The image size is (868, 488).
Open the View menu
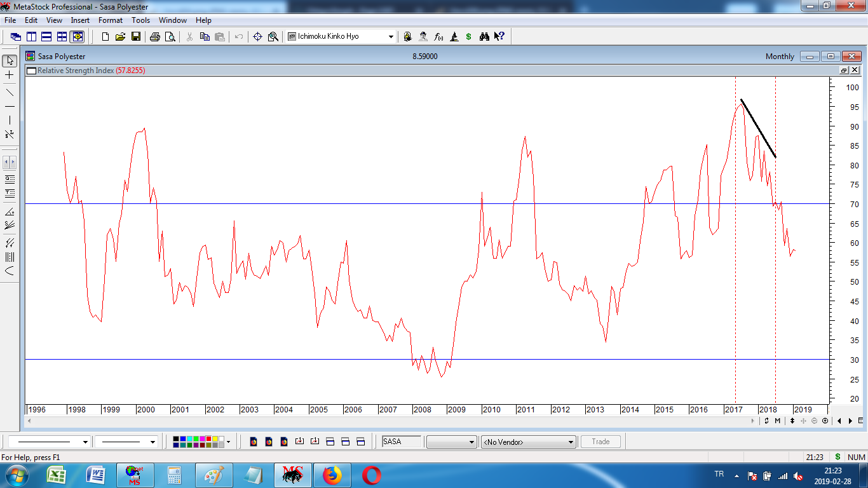pos(54,20)
